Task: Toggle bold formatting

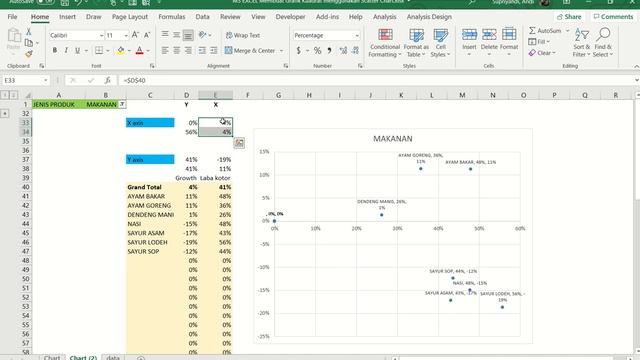Action: pos(55,51)
